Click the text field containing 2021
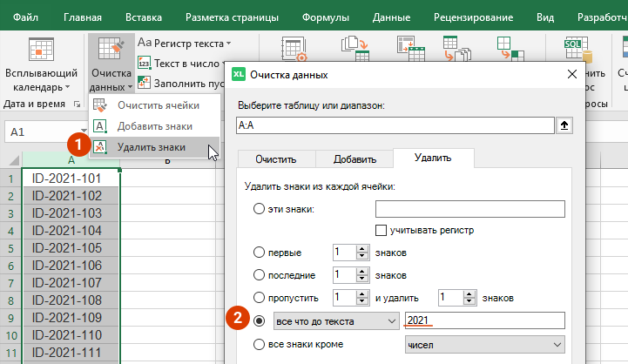Viewport: 628px width, 364px height. click(484, 320)
